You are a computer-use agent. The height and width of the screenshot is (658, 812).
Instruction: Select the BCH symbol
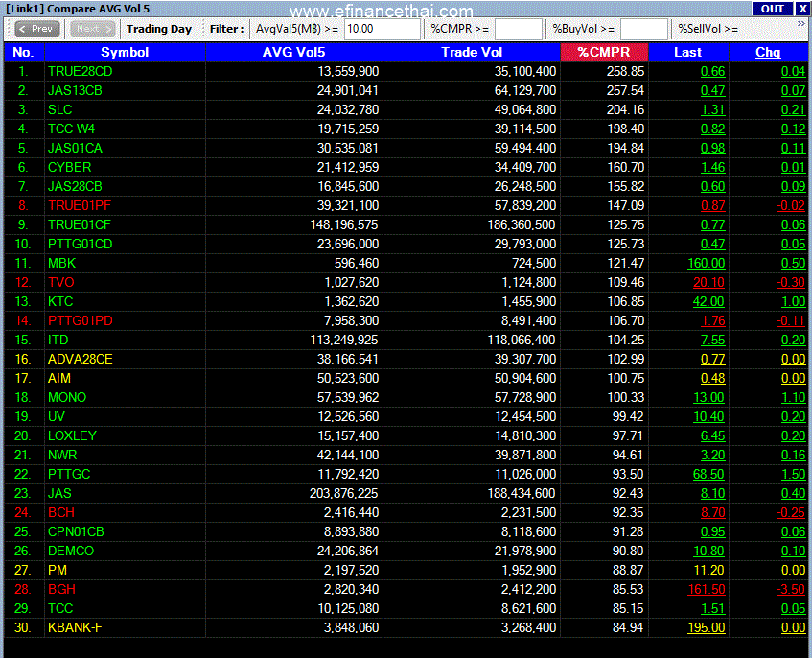pyautogui.click(x=61, y=512)
